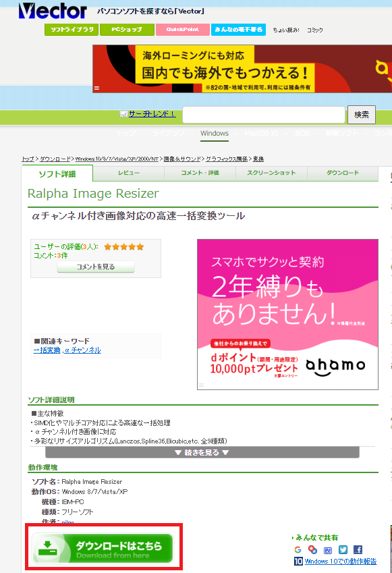Open Windows 10での動作報告 link
The image size is (392, 573).
[341, 561]
